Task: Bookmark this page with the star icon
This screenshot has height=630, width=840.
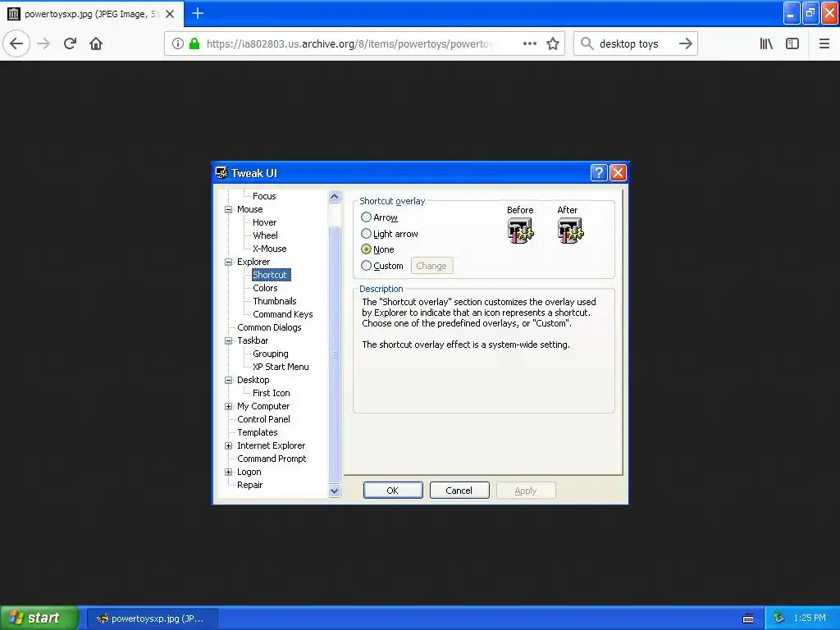Action: pos(553,43)
